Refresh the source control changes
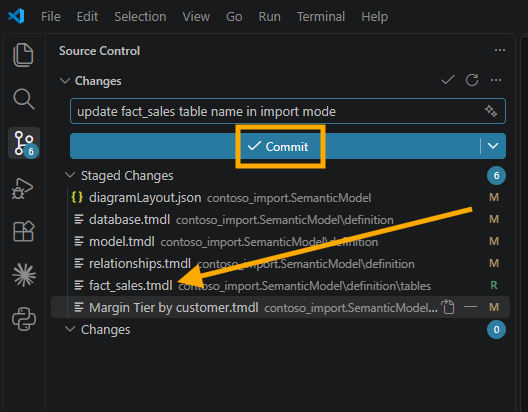The image size is (528, 412). 472,80
